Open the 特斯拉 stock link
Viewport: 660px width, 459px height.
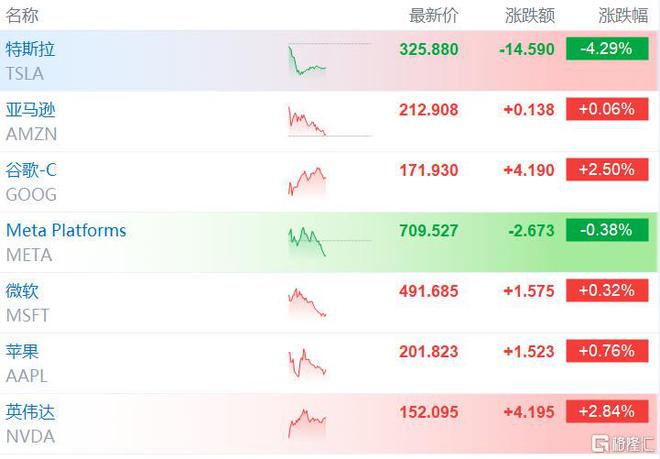(x=30, y=49)
